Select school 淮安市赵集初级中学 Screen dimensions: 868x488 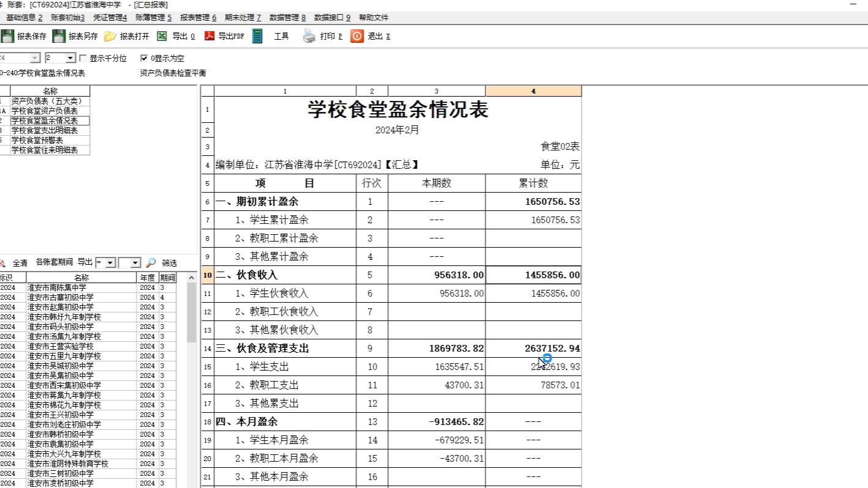coord(81,307)
